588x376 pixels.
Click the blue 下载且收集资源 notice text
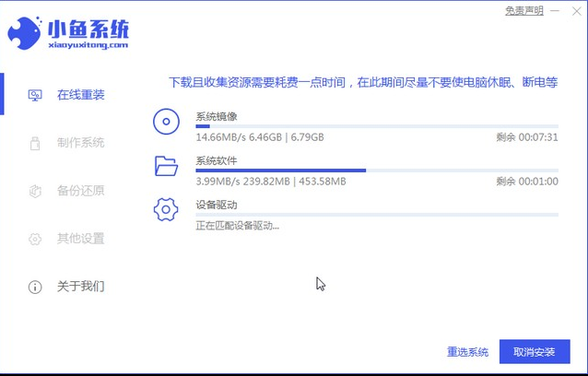point(363,82)
